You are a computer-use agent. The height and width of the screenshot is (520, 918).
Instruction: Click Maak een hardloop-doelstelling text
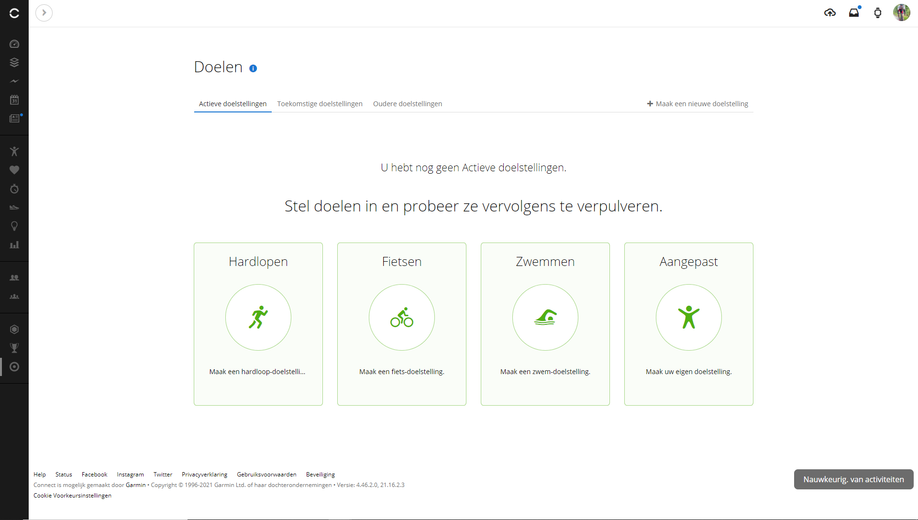tap(258, 372)
